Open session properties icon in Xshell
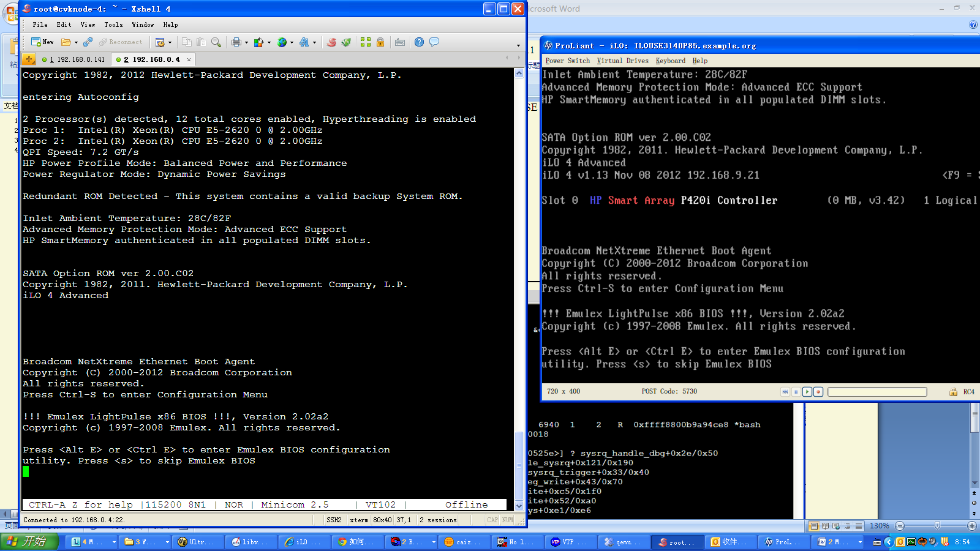This screenshot has height=551, width=980. [160, 42]
